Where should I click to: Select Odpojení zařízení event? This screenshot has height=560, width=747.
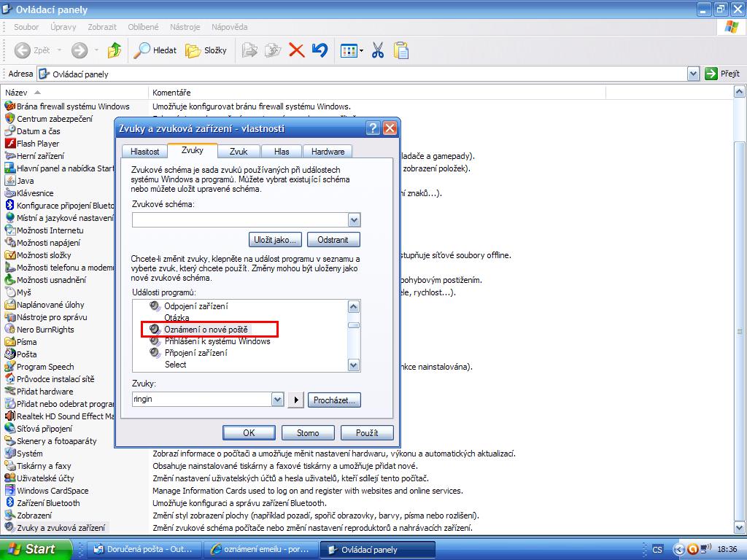tap(196, 306)
